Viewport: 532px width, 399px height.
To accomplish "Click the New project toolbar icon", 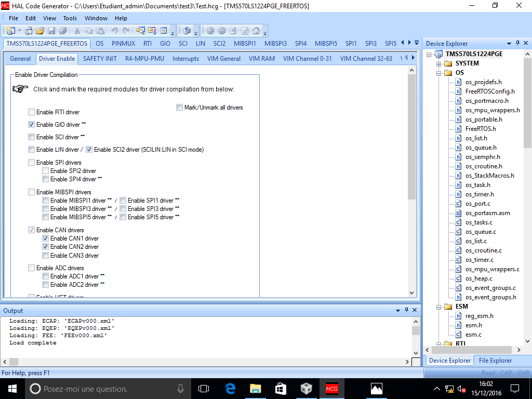I will (x=11, y=31).
